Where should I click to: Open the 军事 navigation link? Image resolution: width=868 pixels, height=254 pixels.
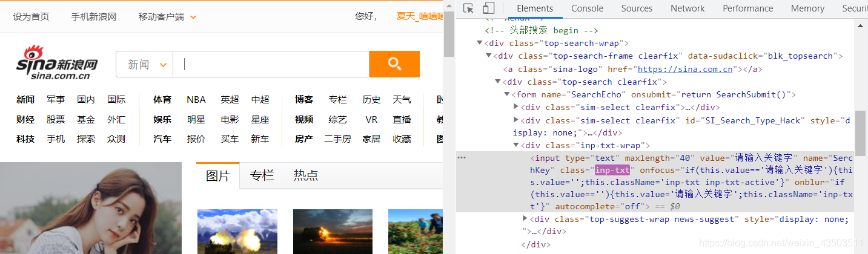[x=56, y=100]
